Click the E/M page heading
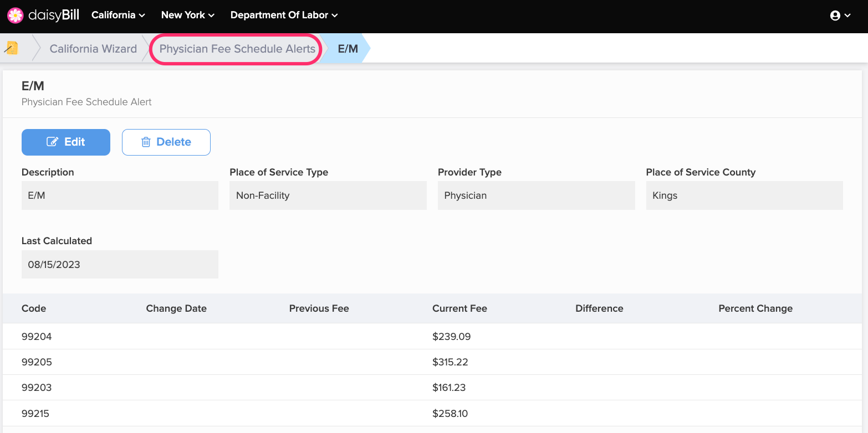 click(x=33, y=86)
